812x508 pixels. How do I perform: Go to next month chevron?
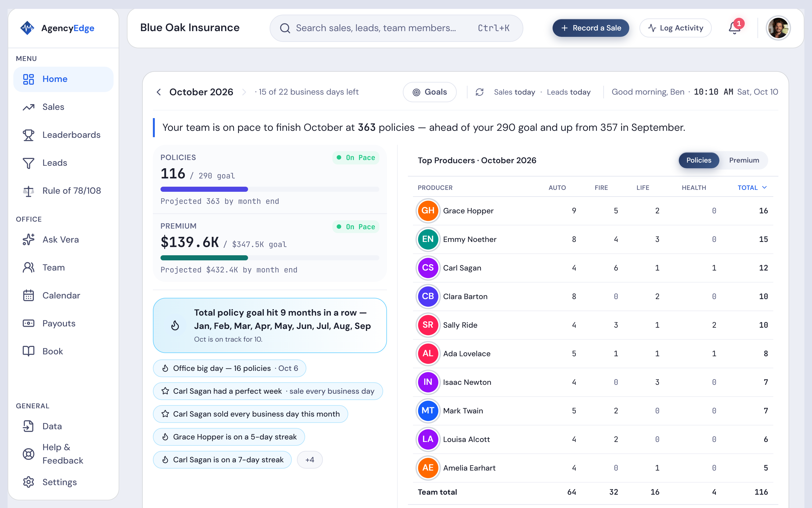pos(244,92)
